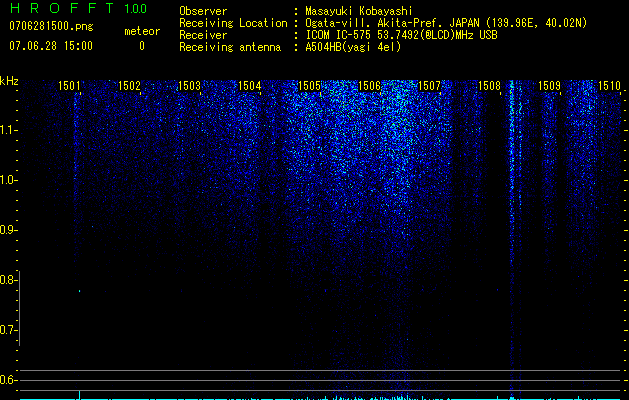The height and width of the screenshot is (400, 629).
Task: Click the cyan amplitude spike under 1501
Action: (79, 395)
